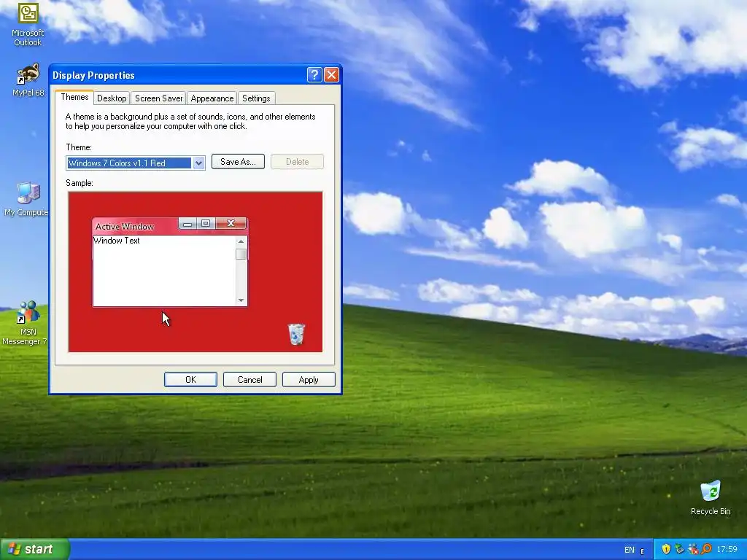
Task: Click the sample window's maximize button
Action: [206, 223]
